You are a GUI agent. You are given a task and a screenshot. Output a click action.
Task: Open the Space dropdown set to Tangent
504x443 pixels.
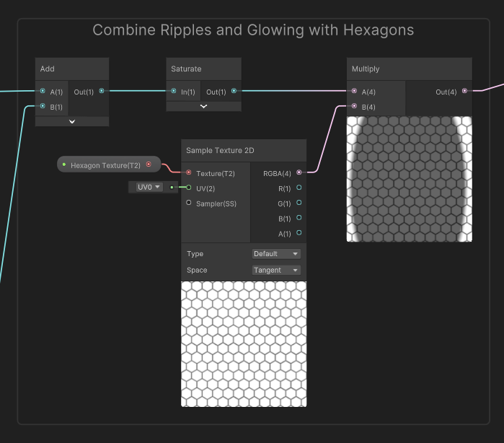(276, 270)
